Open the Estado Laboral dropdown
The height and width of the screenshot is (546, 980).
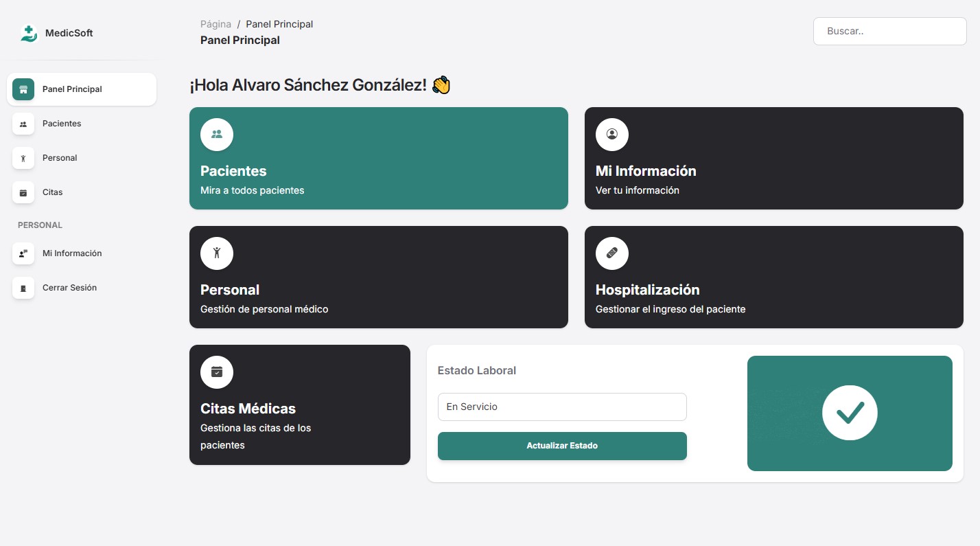pos(561,407)
